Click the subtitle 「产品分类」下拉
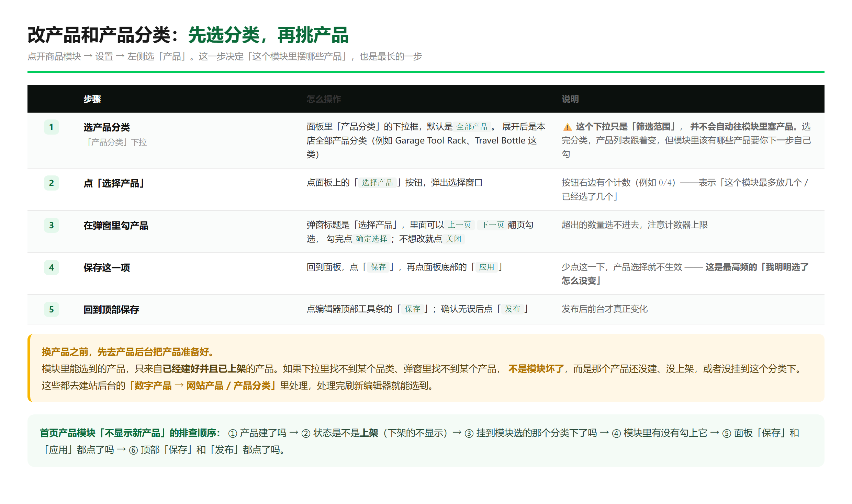 pyautogui.click(x=115, y=142)
